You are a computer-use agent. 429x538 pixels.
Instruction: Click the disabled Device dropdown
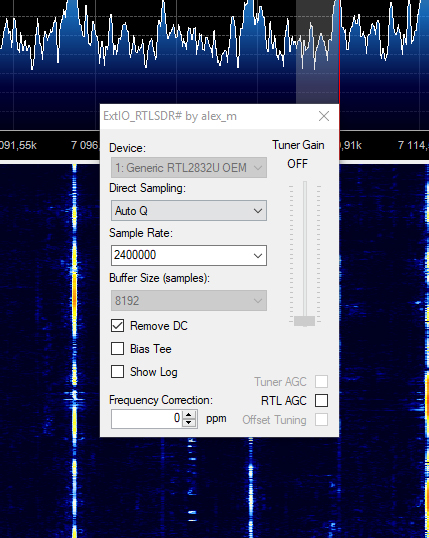tap(189, 168)
